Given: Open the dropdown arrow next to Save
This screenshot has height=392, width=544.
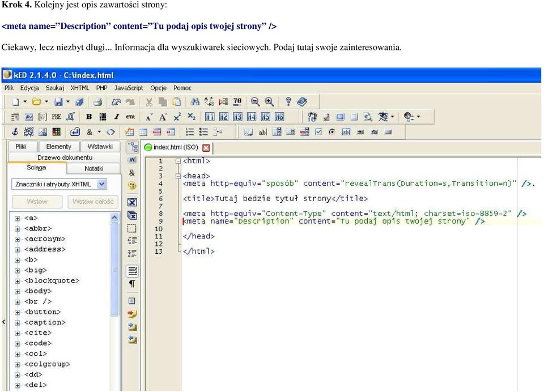Looking at the screenshot, I should point(68,101).
